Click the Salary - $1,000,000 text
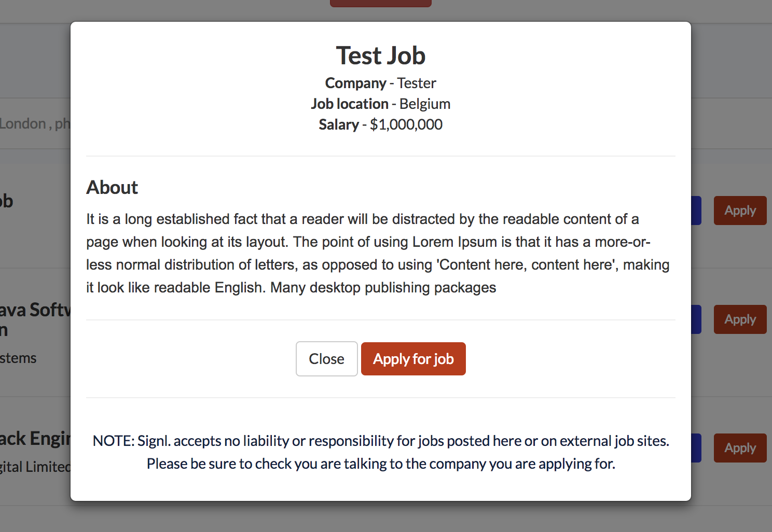The image size is (772, 532). (380, 124)
